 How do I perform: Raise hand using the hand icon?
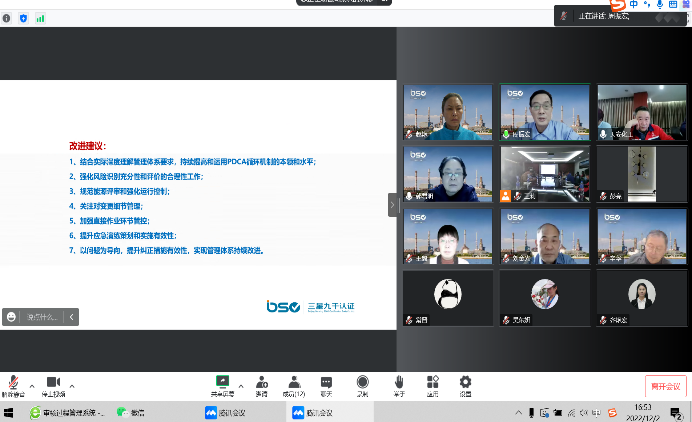pyautogui.click(x=399, y=383)
